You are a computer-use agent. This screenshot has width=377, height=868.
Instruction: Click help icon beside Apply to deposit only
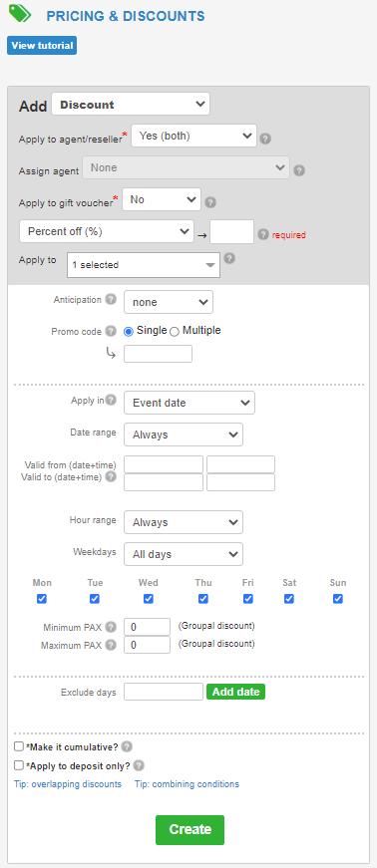pos(139,765)
